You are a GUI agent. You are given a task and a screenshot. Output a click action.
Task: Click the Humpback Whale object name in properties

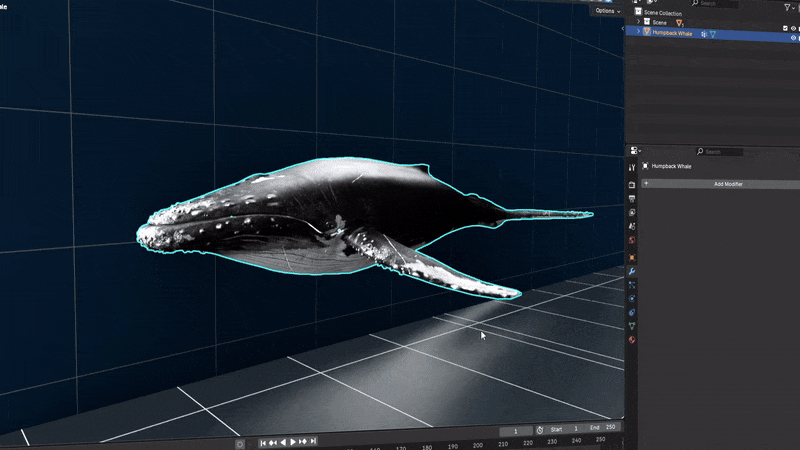click(x=671, y=166)
